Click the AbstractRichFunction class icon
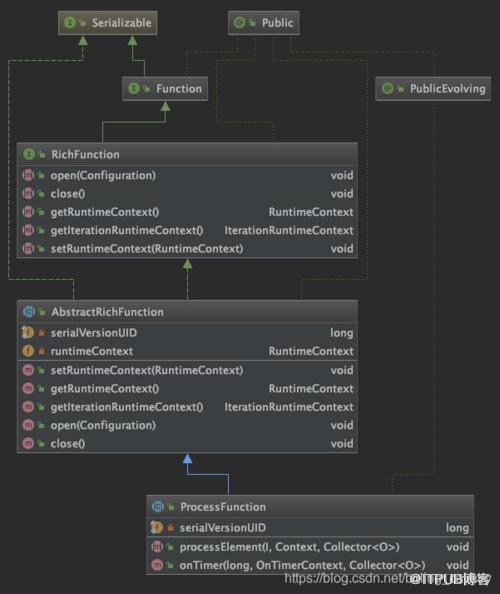Image resolution: width=500 pixels, height=594 pixels. [29, 312]
